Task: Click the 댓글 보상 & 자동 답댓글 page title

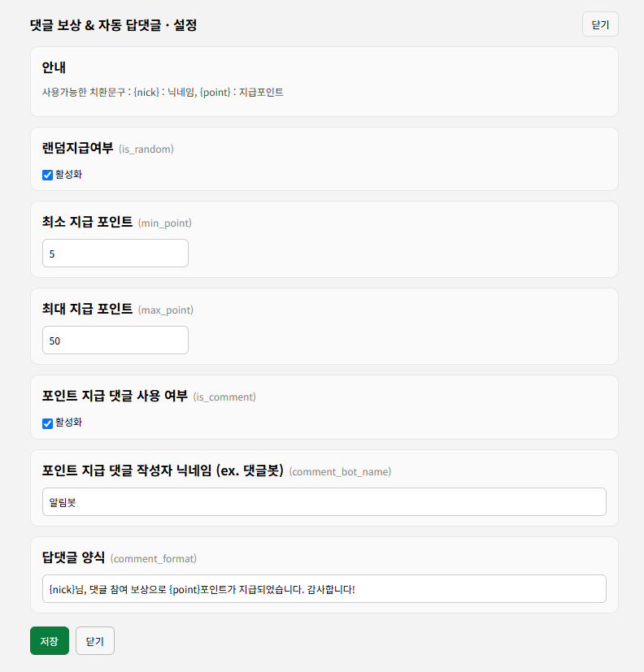Action: [x=113, y=25]
